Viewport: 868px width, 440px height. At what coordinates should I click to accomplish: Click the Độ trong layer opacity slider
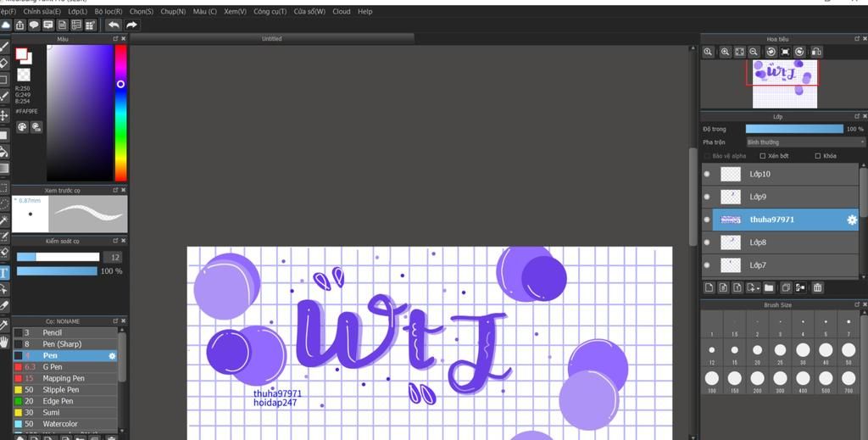[x=794, y=129]
